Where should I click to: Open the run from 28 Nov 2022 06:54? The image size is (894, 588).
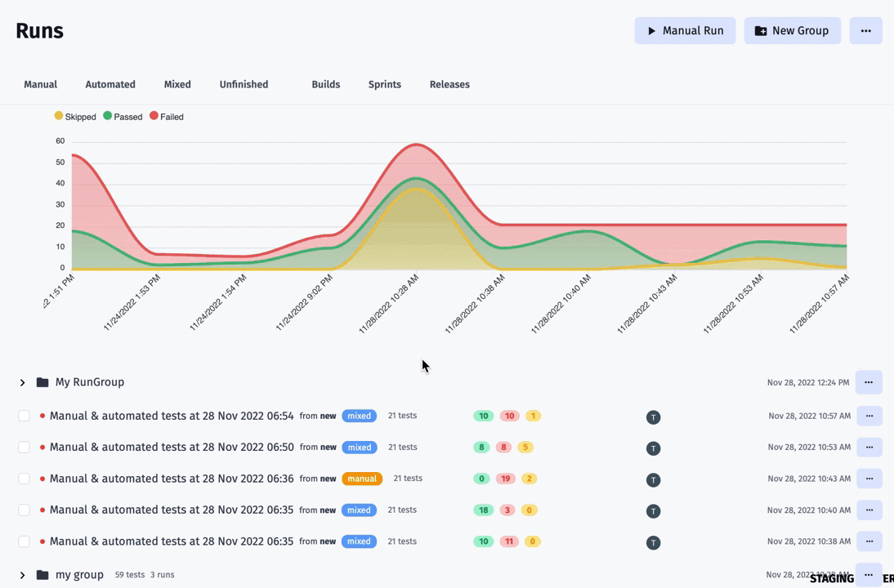pos(172,416)
